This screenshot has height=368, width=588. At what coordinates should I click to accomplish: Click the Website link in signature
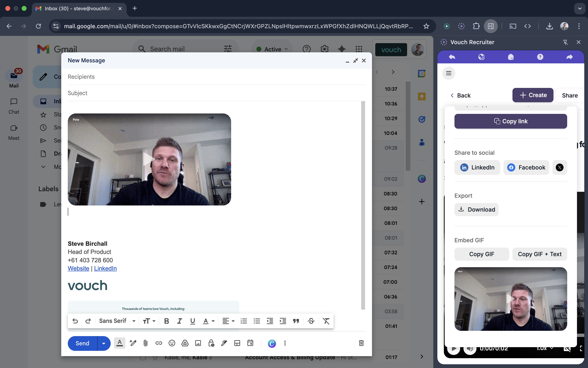[78, 268]
